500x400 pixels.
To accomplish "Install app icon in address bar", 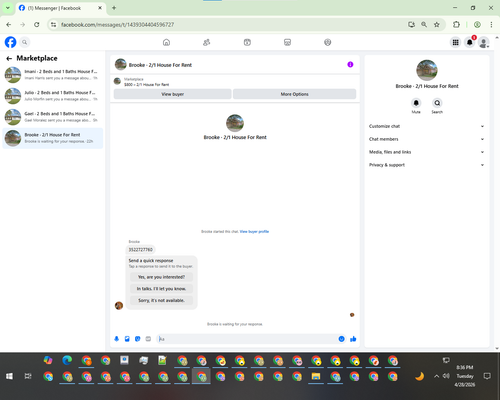I will tap(411, 24).
